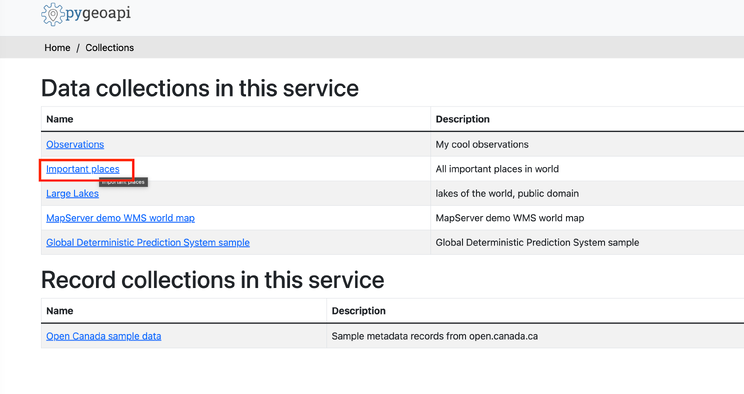Select the Collections breadcrumb item
Image resolution: width=744 pixels, height=394 pixels.
pyautogui.click(x=110, y=48)
